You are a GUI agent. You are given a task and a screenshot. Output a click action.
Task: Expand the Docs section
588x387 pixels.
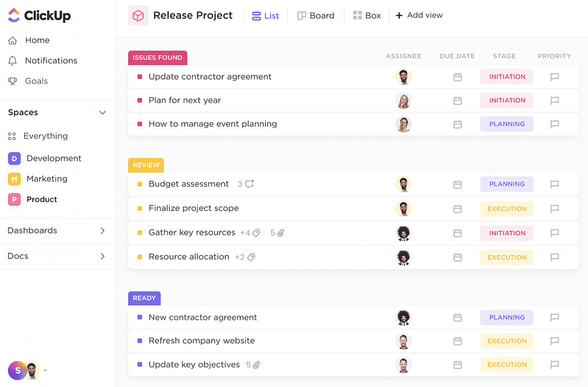coord(103,256)
